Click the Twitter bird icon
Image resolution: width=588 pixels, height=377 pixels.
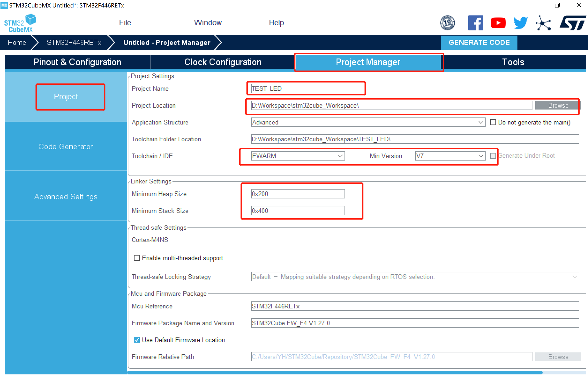[x=520, y=23]
